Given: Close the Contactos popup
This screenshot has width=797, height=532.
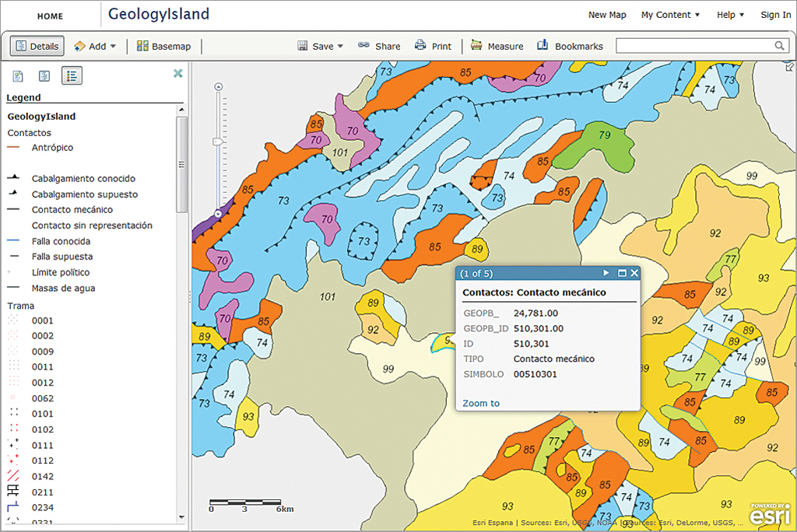Looking at the screenshot, I should (634, 273).
